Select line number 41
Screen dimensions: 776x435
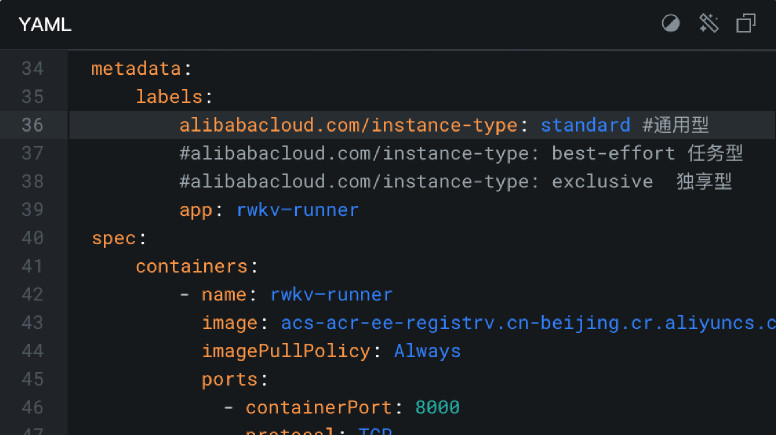tap(32, 266)
